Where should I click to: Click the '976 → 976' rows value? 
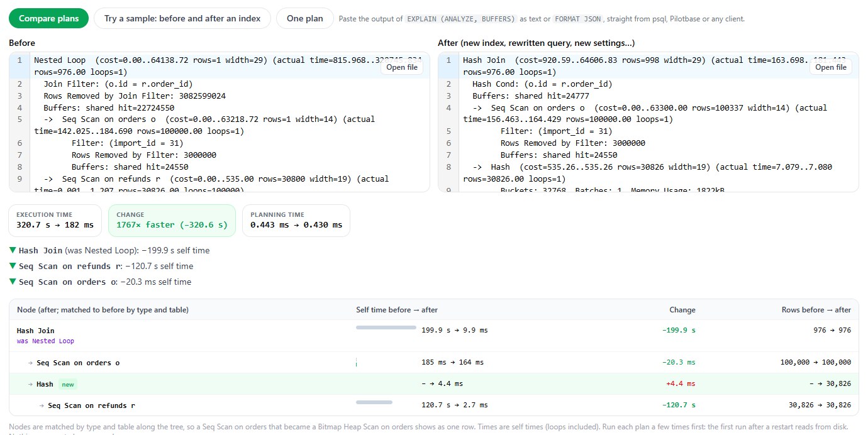pos(832,331)
